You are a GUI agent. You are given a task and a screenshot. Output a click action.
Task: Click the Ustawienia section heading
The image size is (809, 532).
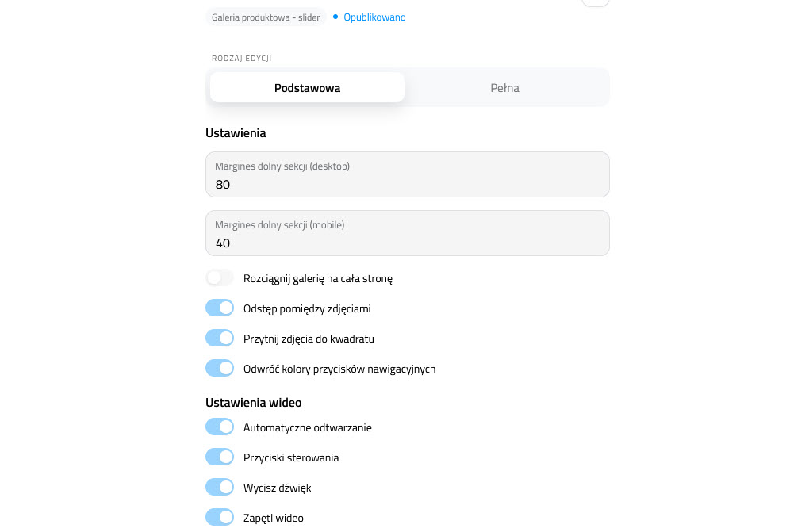pyautogui.click(x=236, y=133)
